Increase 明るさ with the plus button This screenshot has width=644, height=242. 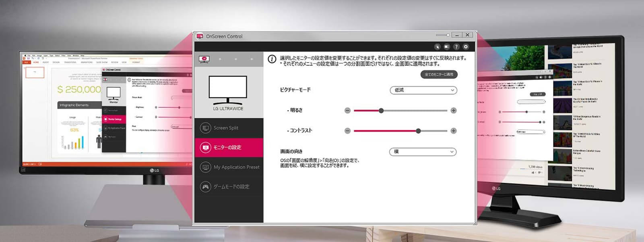pos(454,111)
